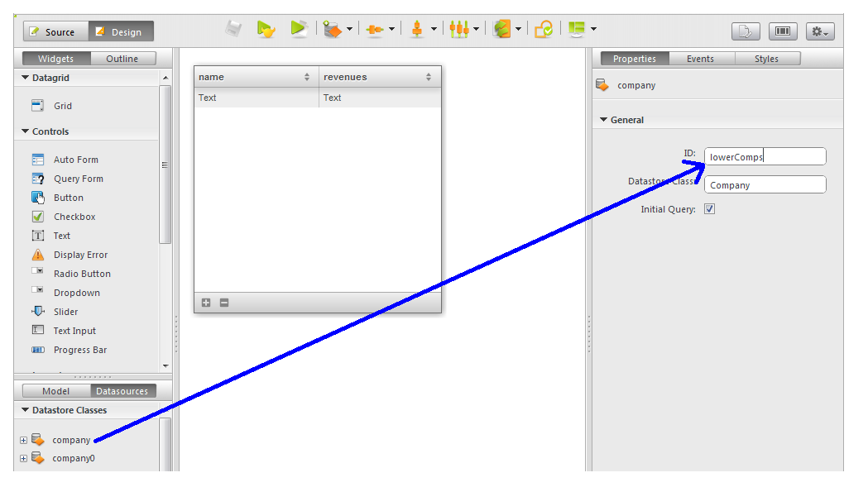Image resolution: width=868 pixels, height=487 pixels.
Task: Select the Button widget
Action: [x=58, y=198]
